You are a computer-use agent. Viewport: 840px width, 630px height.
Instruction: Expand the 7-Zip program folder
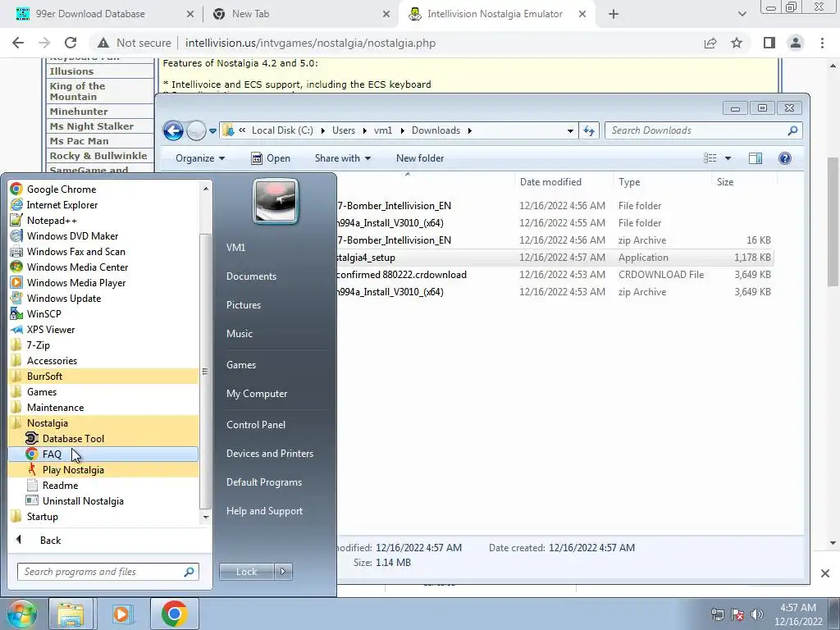(103, 345)
